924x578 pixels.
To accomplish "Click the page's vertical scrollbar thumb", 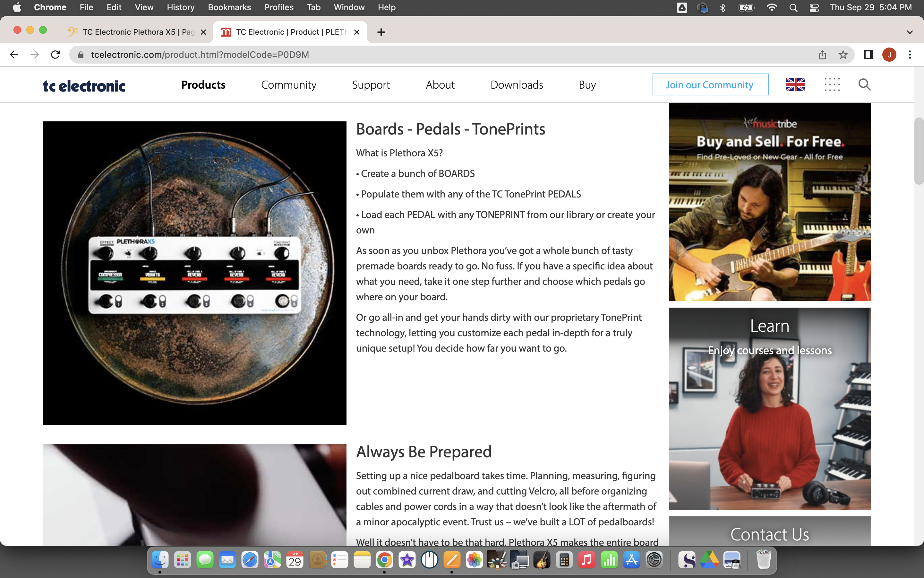I will pyautogui.click(x=919, y=151).
